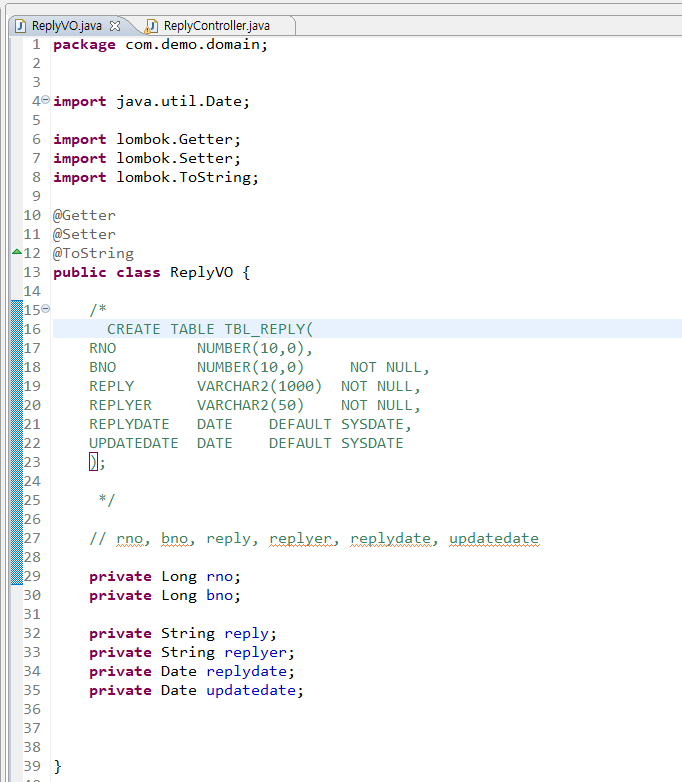Click the field name 'bno' on line 30
Screen dimensions: 682x782
220,595
